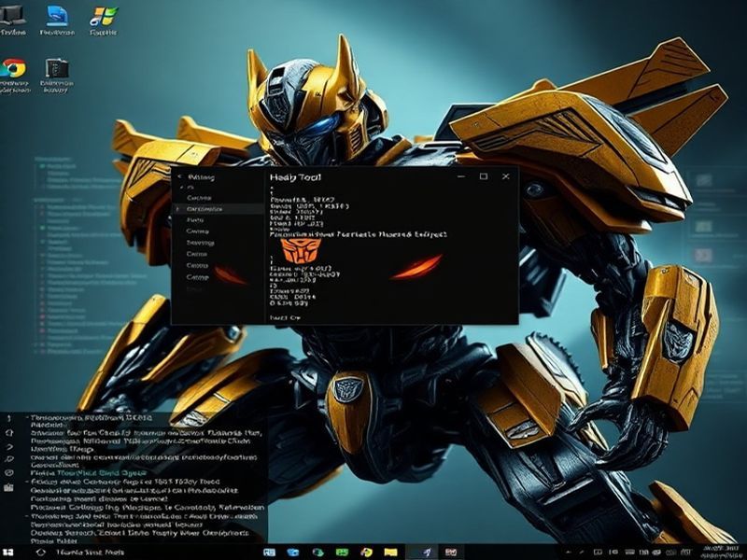Click the magnifier icon in bottom-left panel
Image resolution: width=747 pixels, height=560 pixels.
(9, 459)
